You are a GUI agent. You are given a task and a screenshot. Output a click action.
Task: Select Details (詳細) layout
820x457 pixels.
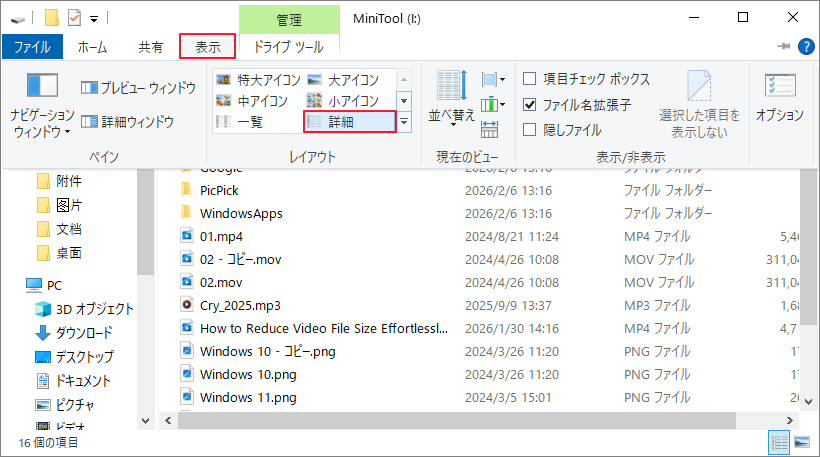pos(349,122)
